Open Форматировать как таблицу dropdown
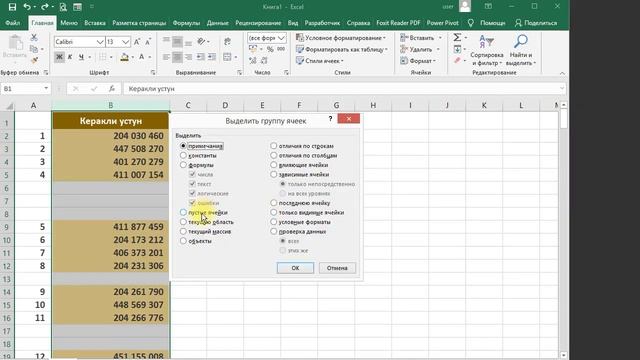Viewport: 640px width, 360px height. 342,49
